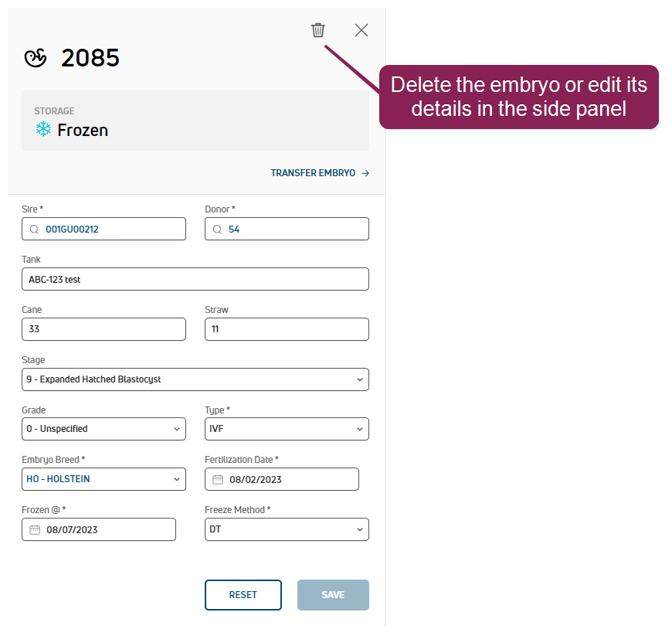Expand the Embryo Breed dropdown
672x636 pixels.
tap(104, 479)
